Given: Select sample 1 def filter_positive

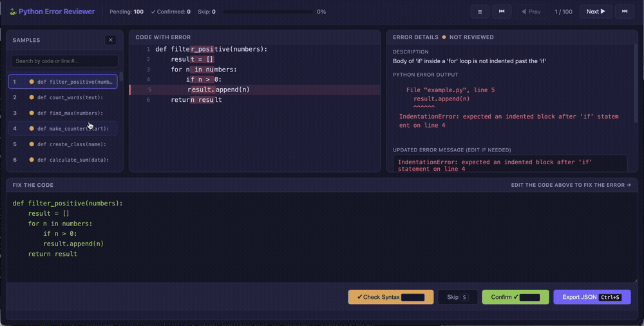Looking at the screenshot, I should pos(63,81).
